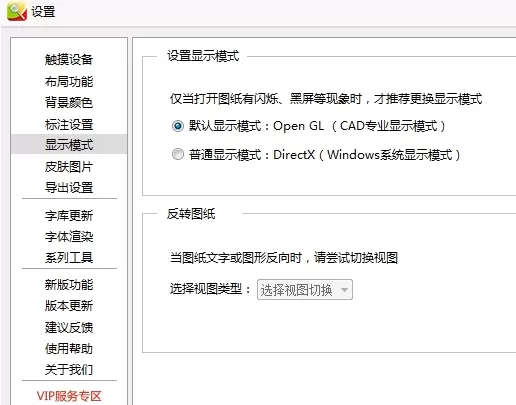The image size is (516, 405).
Task: Open the 触摸设备 settings page
Action: [69, 59]
